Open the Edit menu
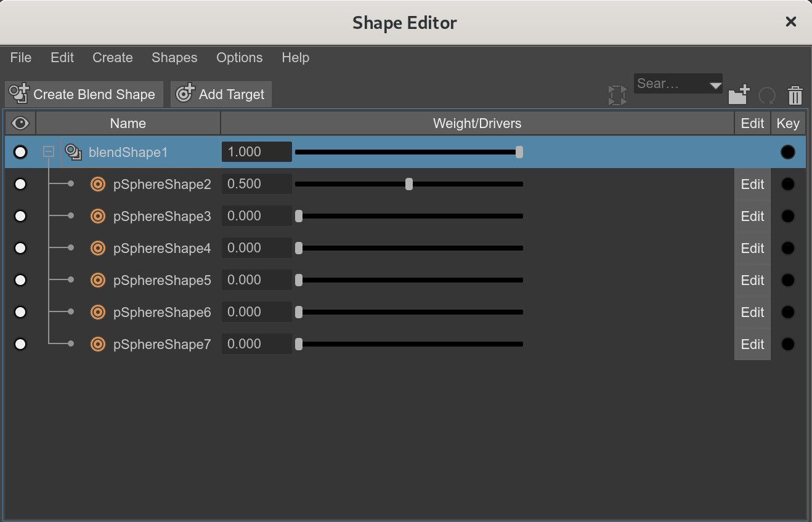812x522 pixels. (62, 58)
